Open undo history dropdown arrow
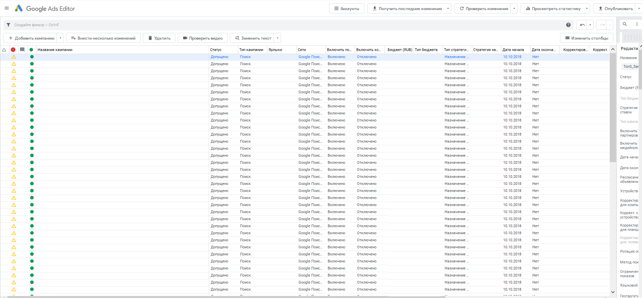This screenshot has width=644, height=298. click(590, 25)
